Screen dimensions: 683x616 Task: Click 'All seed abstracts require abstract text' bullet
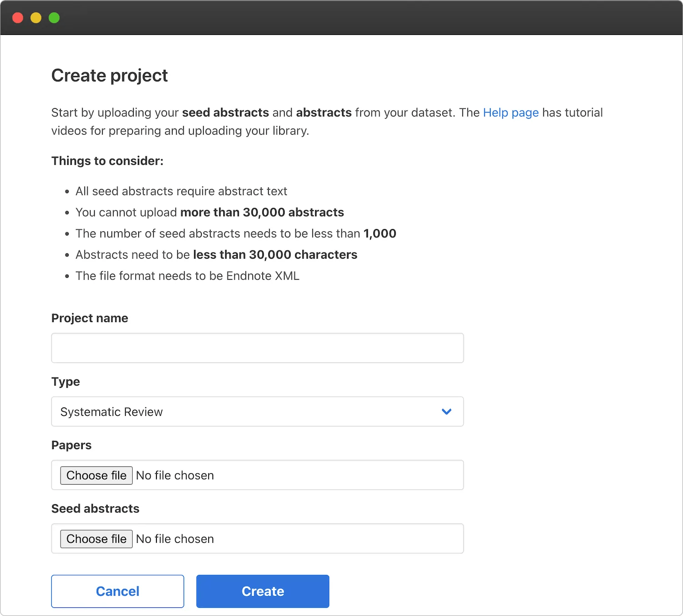click(x=181, y=191)
